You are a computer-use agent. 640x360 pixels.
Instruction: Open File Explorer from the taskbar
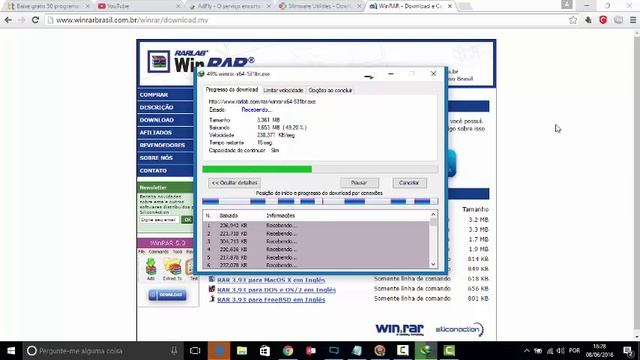(x=242, y=351)
